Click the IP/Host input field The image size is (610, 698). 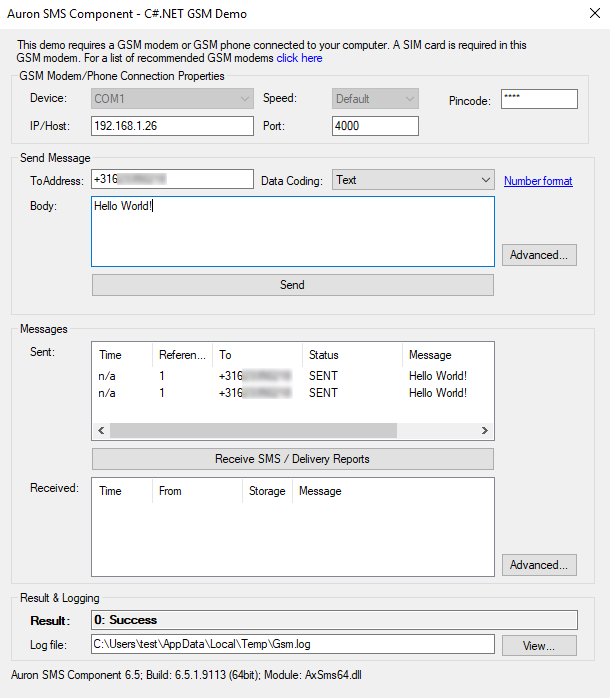coord(172,126)
